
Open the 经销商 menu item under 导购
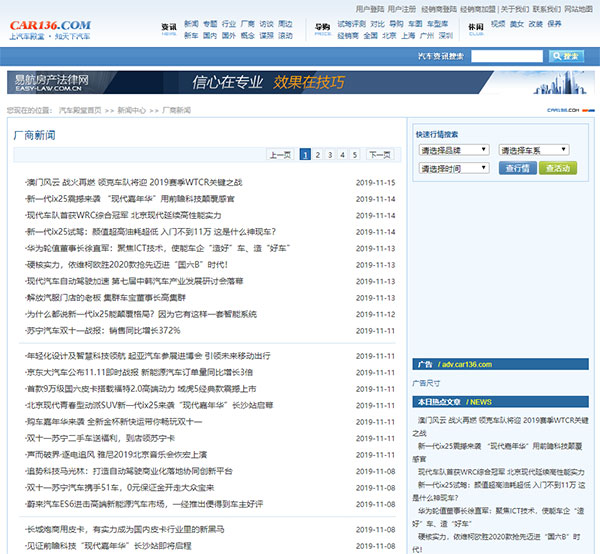pos(348,36)
